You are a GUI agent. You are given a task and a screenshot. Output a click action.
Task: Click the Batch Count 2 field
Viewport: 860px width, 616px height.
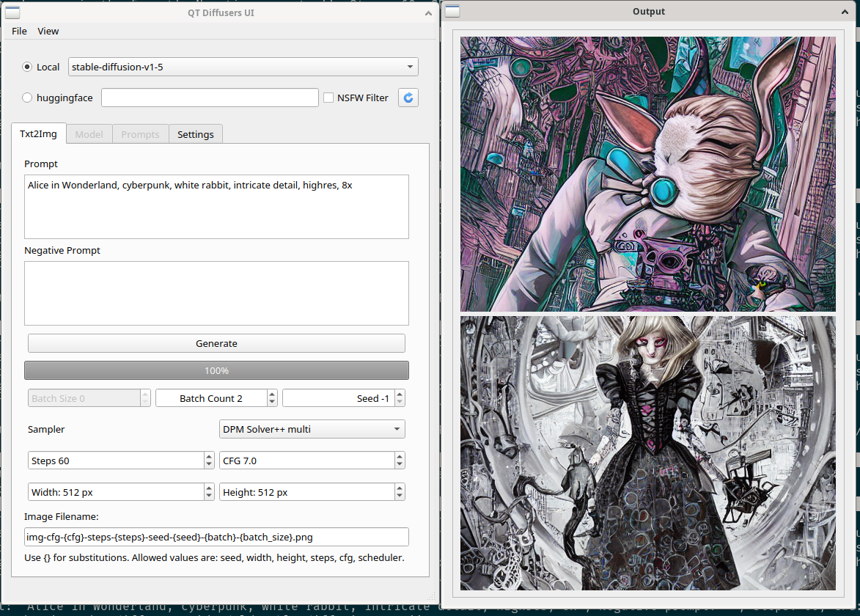(211, 398)
